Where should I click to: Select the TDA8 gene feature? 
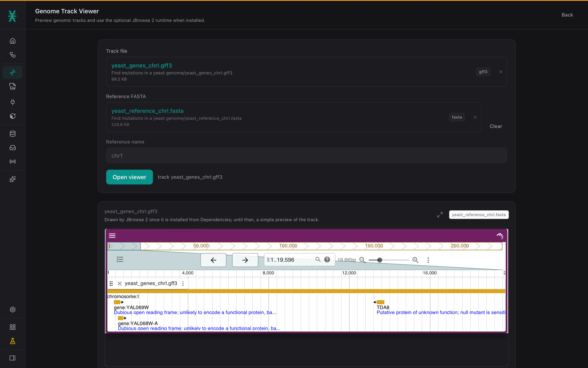(x=380, y=302)
